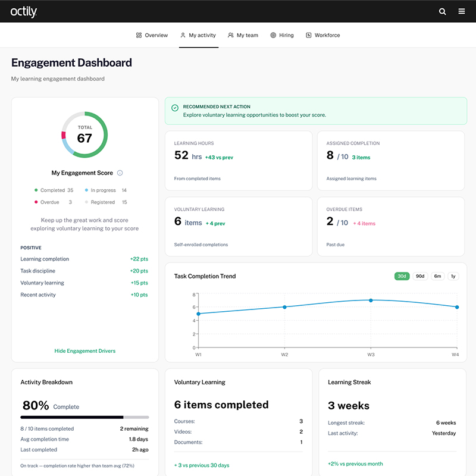Click the Octily logo
Screen dimensions: 476x476
pos(23,11)
